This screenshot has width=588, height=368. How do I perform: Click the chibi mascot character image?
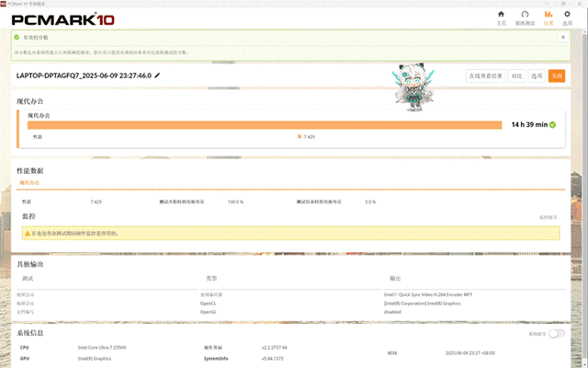click(x=413, y=86)
